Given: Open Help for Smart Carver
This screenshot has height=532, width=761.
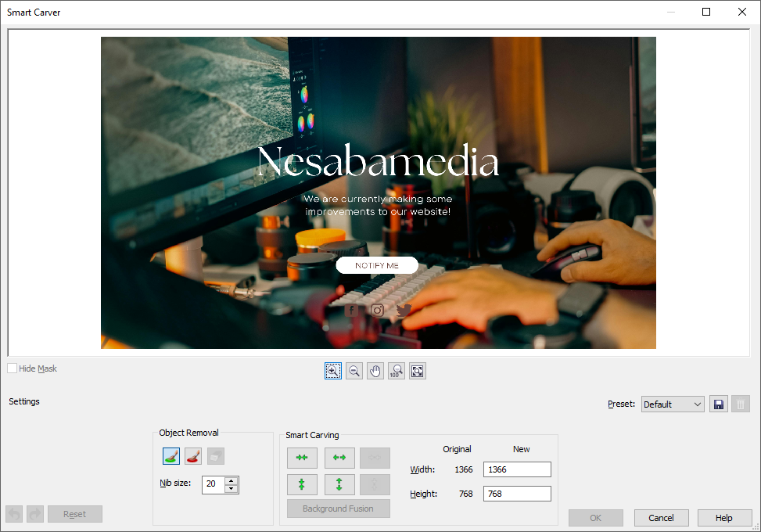Looking at the screenshot, I should coord(724,518).
